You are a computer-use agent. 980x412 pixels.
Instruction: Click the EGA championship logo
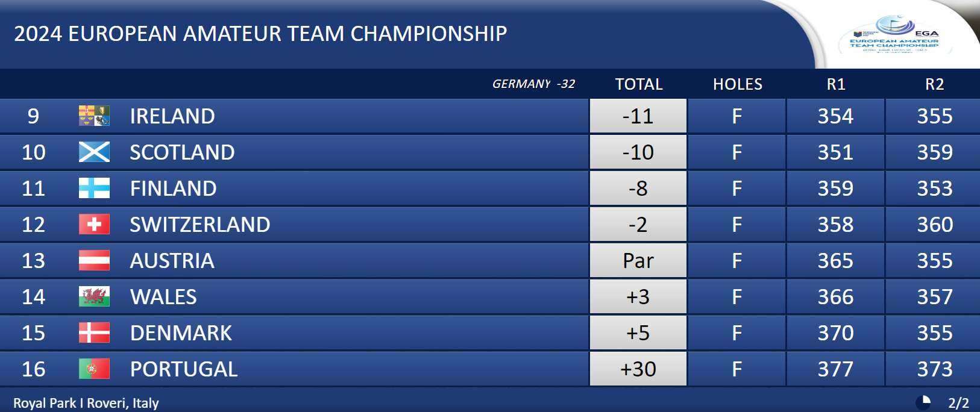click(894, 34)
